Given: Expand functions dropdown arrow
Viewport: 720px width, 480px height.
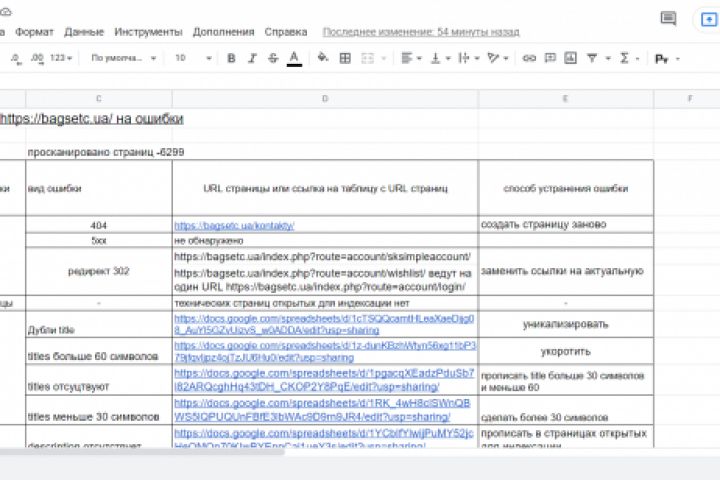Looking at the screenshot, I should [x=638, y=58].
